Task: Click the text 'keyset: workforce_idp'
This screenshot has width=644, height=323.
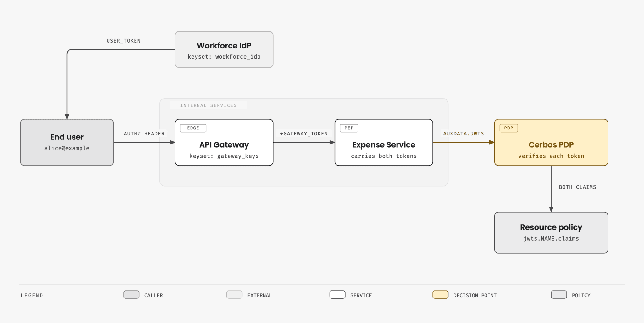Action: coord(224,57)
